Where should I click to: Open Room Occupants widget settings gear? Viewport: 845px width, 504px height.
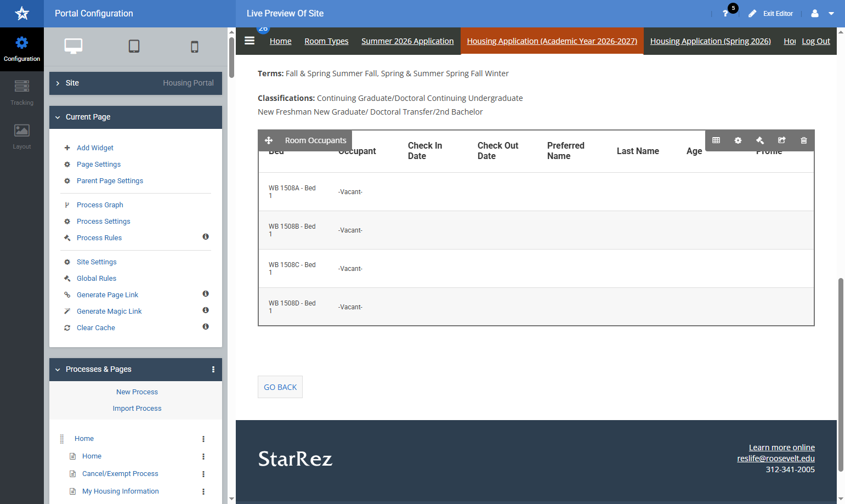[x=738, y=140]
